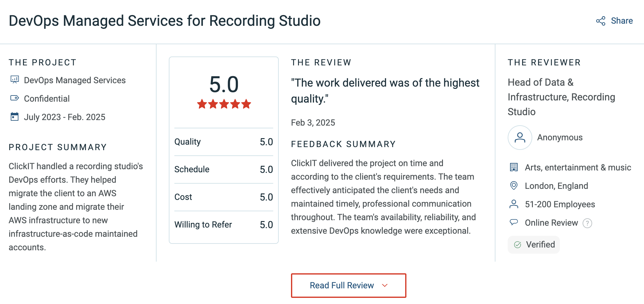Viewport: 644px width, 304px height.
Task: Expand the Read Full Review chevron
Action: tap(385, 286)
